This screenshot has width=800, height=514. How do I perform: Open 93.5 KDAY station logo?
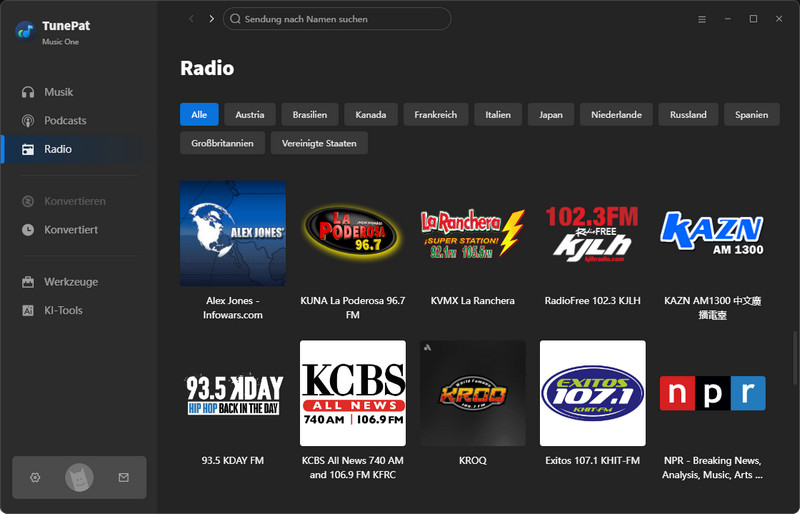tap(233, 393)
